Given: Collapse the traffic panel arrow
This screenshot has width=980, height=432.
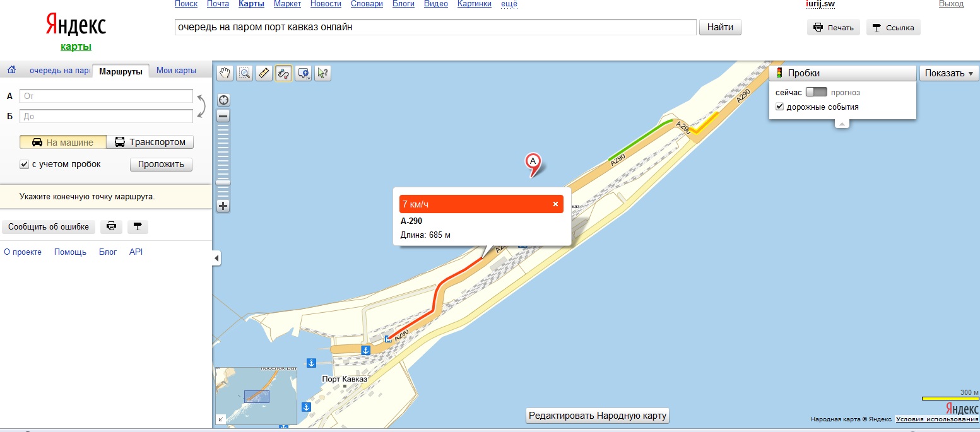Looking at the screenshot, I should 842,124.
